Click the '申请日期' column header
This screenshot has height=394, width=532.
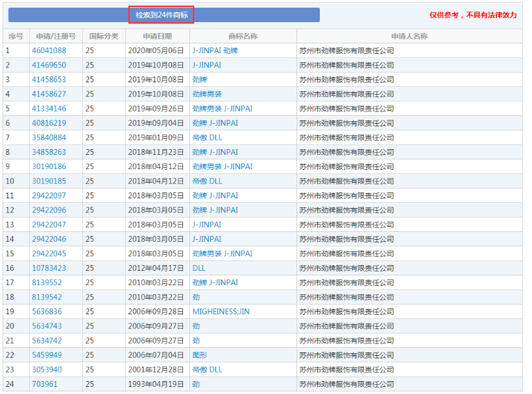pos(157,36)
